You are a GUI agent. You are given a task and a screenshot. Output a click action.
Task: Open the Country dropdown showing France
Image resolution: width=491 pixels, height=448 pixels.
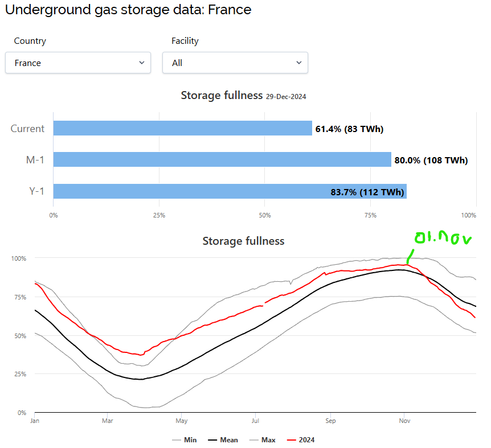tap(77, 63)
